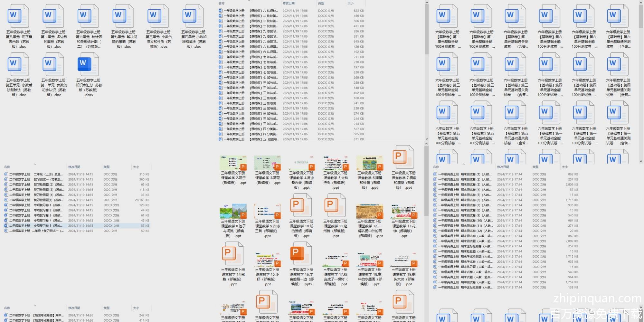Open the 16.宇宙的另一边 .pptx file icon
The height and width of the screenshot is (322, 644).
(x=301, y=254)
